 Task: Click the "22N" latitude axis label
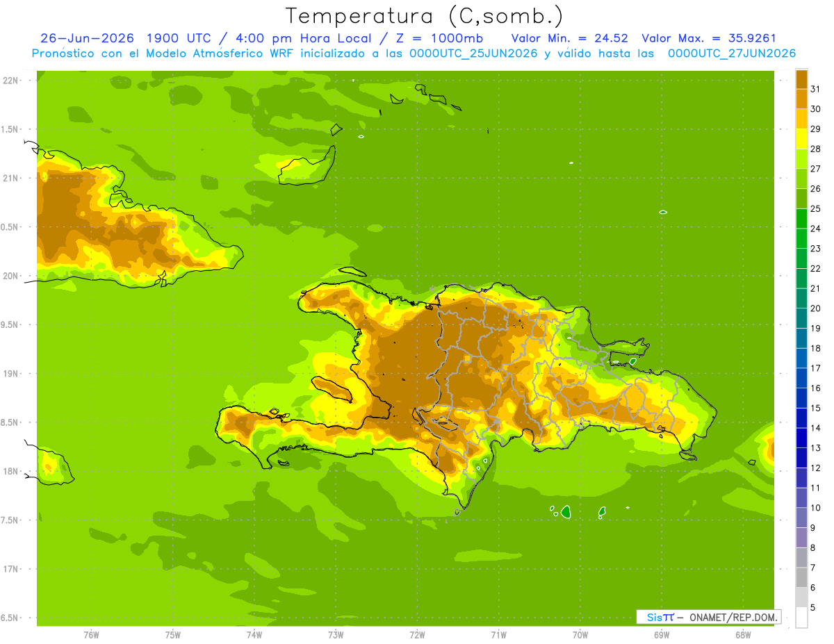[x=10, y=81]
